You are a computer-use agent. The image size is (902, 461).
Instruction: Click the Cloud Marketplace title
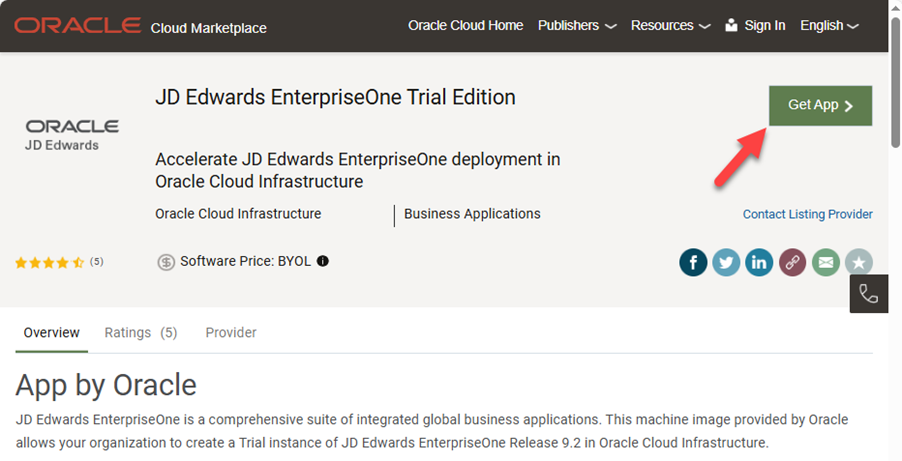tap(209, 28)
